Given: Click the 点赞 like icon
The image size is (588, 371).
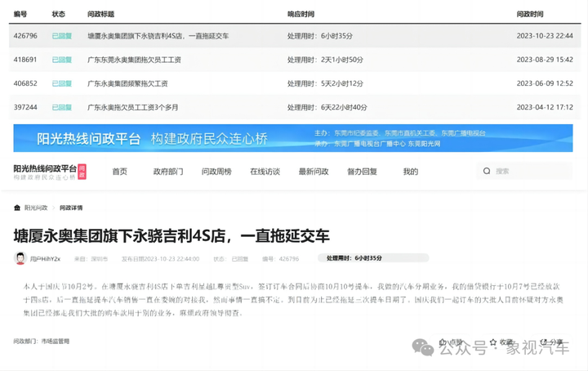Looking at the screenshot, I should (443, 342).
